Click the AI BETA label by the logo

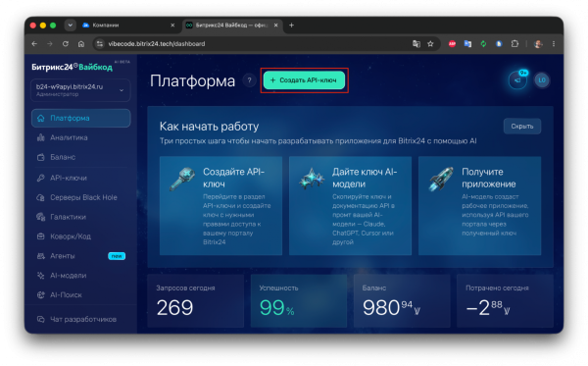(x=122, y=62)
